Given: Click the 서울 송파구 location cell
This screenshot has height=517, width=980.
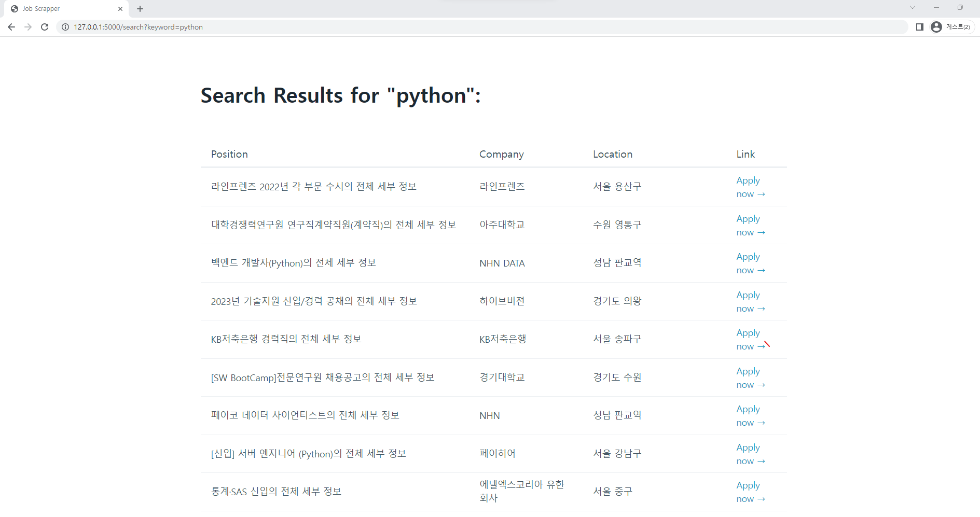Looking at the screenshot, I should [617, 339].
